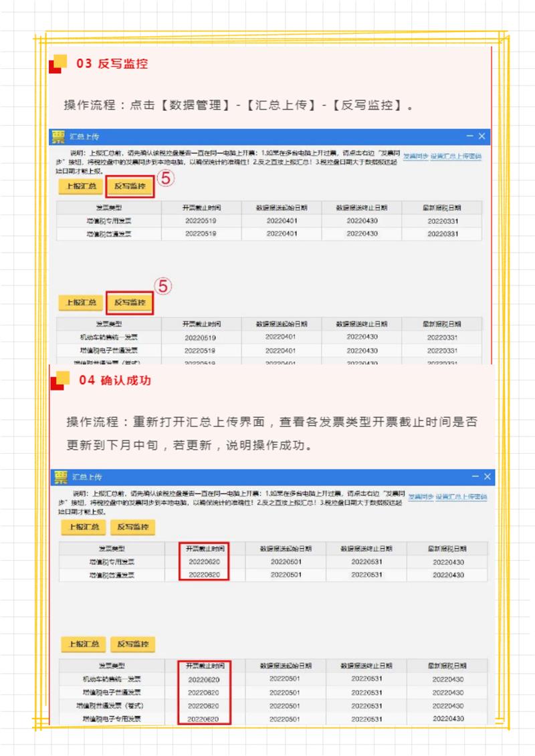This screenshot has height=756, width=535.
Task: Select the 增值税电子专用发票 row in the bottom table
Action: tap(112, 719)
